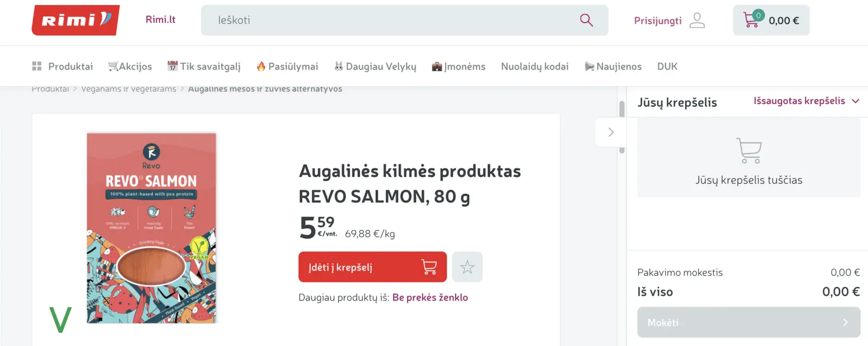Click the Jūsų krepšelis heading
The height and width of the screenshot is (346, 868).
point(677,102)
